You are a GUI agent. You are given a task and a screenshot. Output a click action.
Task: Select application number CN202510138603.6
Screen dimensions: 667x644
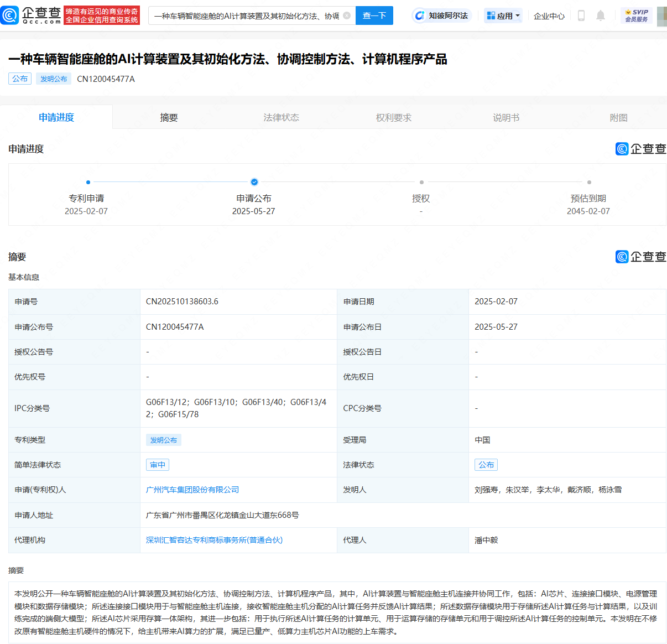click(x=182, y=302)
